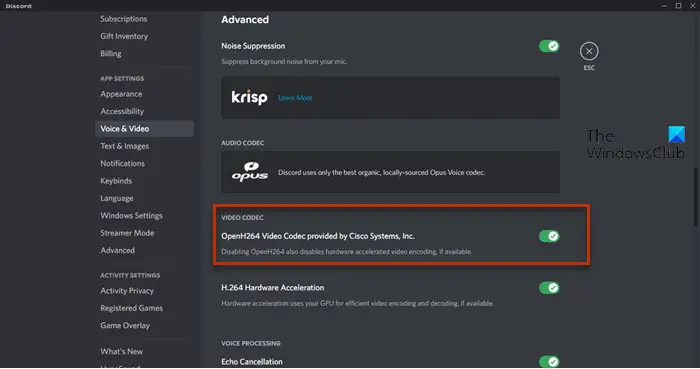The image size is (700, 369).
Task: Go to Gift Inventory
Action: coord(124,36)
